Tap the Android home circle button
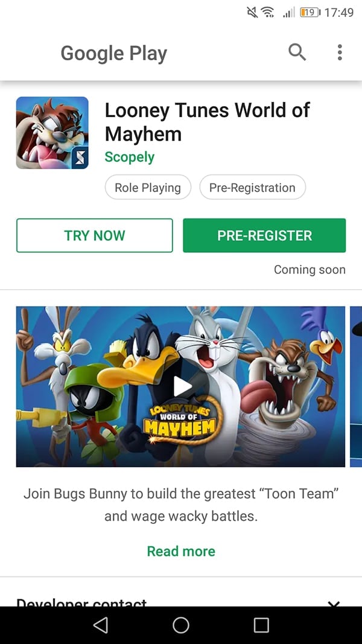This screenshot has height=644, width=362. 180,625
